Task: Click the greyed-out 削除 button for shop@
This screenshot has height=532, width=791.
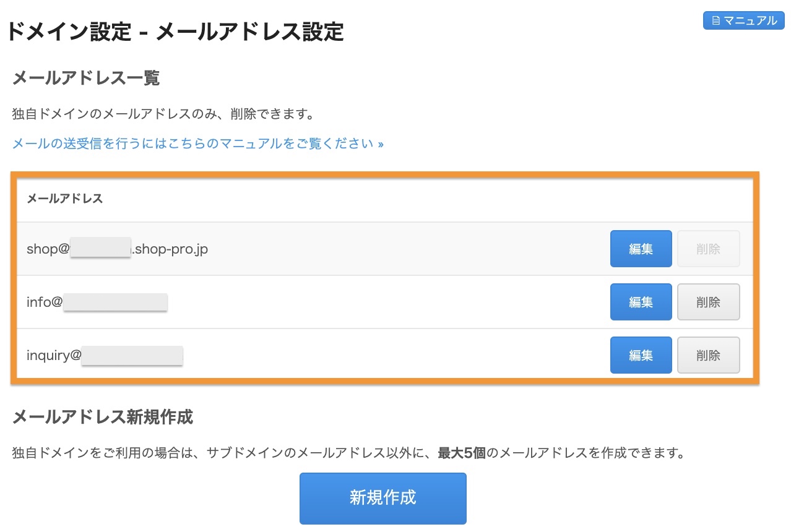Action: coord(708,249)
